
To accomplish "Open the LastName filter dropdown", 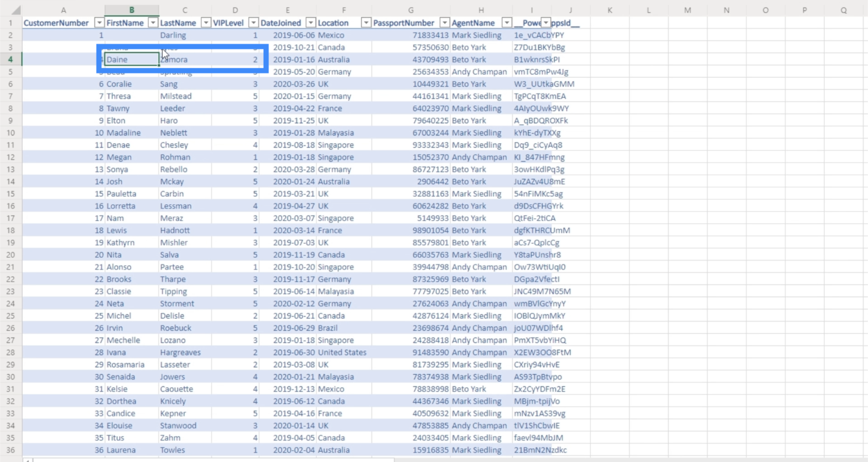I will (x=206, y=23).
